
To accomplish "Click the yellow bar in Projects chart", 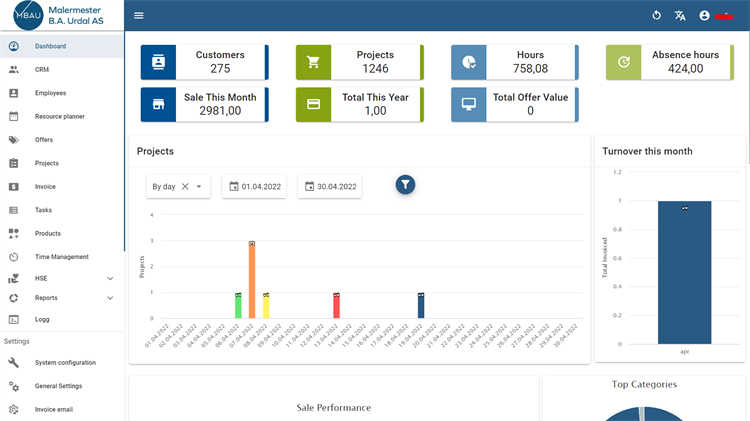I will tap(266, 306).
